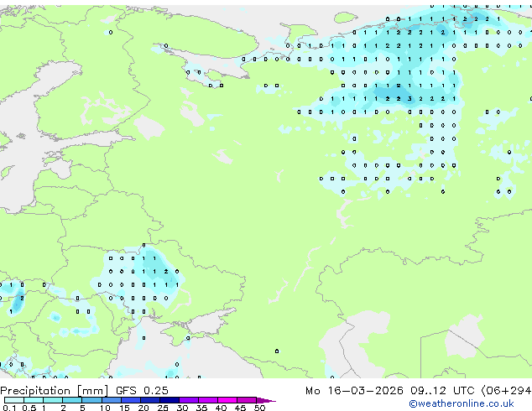Click the 'Mo 16-03-2026' date text
Viewport: 532px width, 411px height.
point(354,391)
